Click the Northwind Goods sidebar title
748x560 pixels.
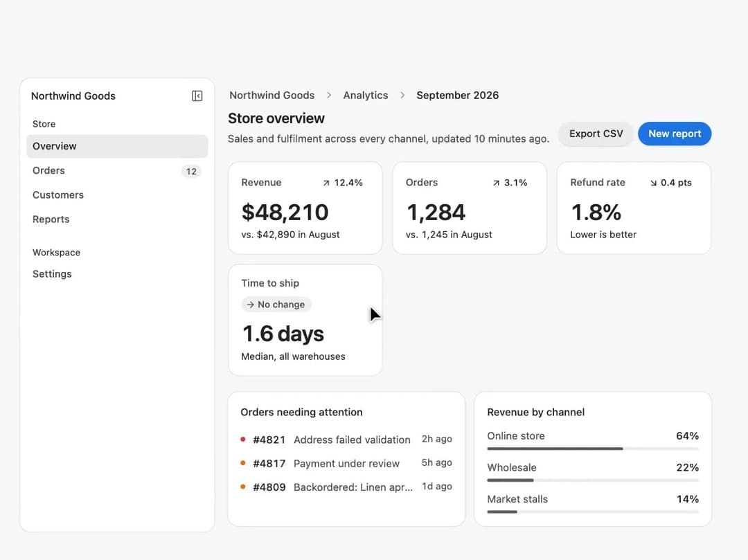click(73, 96)
